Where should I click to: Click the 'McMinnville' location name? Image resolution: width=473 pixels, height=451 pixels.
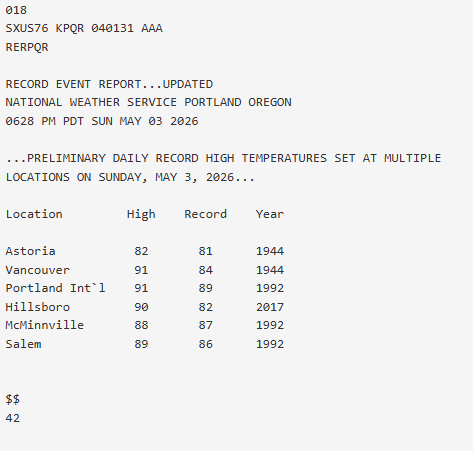tap(45, 325)
